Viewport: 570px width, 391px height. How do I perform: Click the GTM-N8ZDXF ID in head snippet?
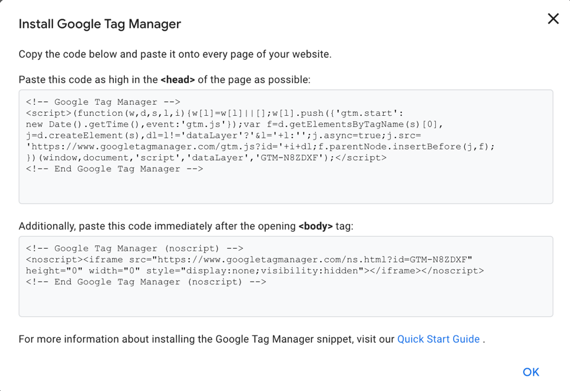click(289, 158)
